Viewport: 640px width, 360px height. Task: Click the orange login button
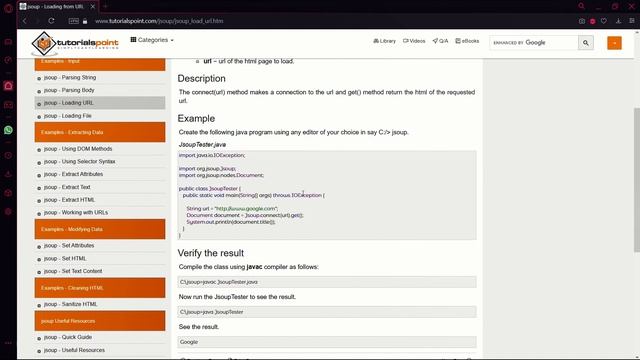[x=614, y=43]
